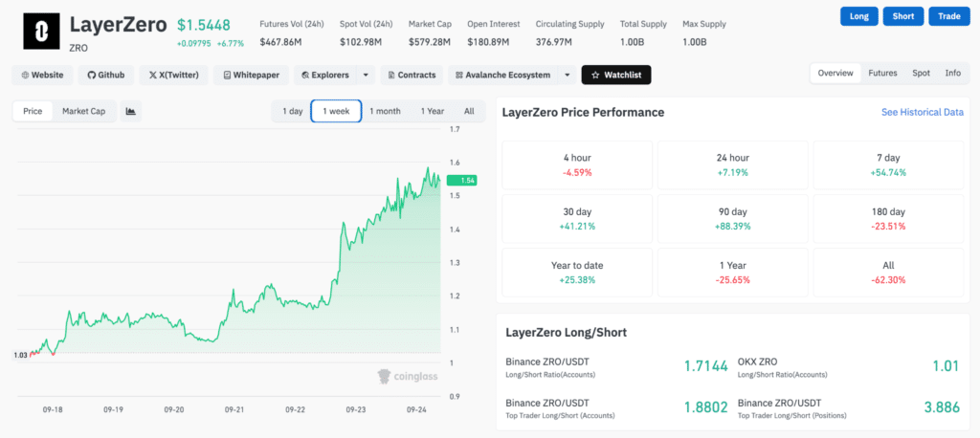Click the 24 hour performance card

pos(732,164)
